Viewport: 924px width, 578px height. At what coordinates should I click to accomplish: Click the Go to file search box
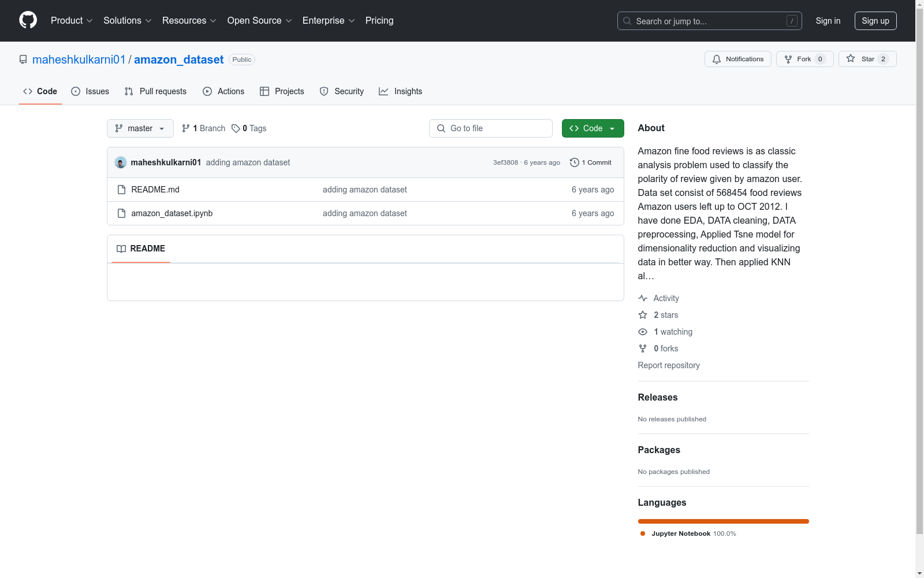491,128
